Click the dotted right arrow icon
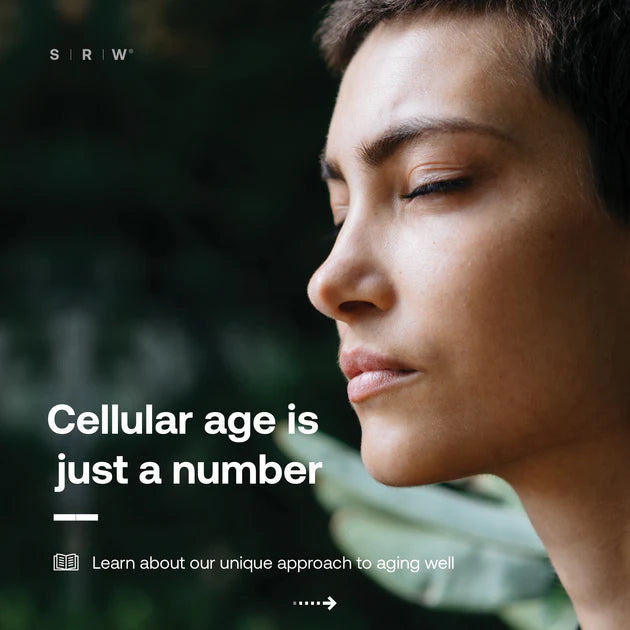The height and width of the screenshot is (630, 630). (x=315, y=603)
